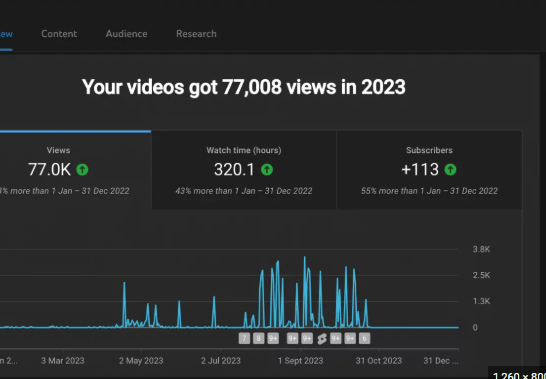Switch to the Audience tab
Viewport: 546px width, 379px height.
tap(126, 34)
